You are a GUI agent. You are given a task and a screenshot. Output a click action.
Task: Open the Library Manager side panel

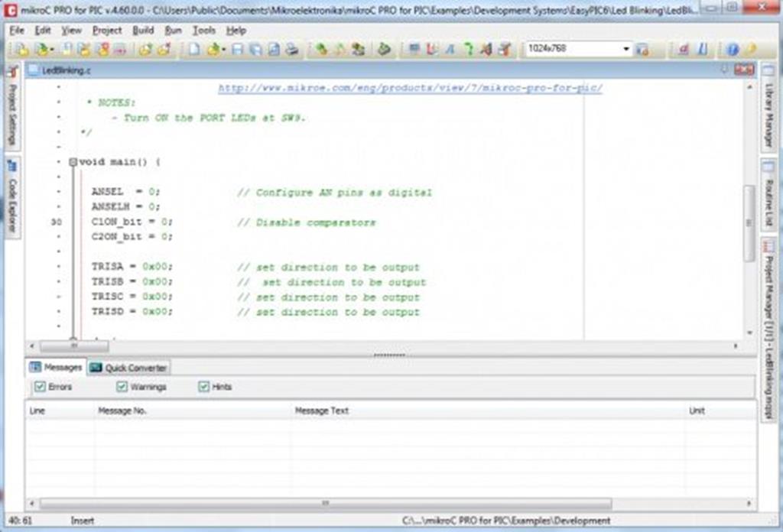(768, 115)
